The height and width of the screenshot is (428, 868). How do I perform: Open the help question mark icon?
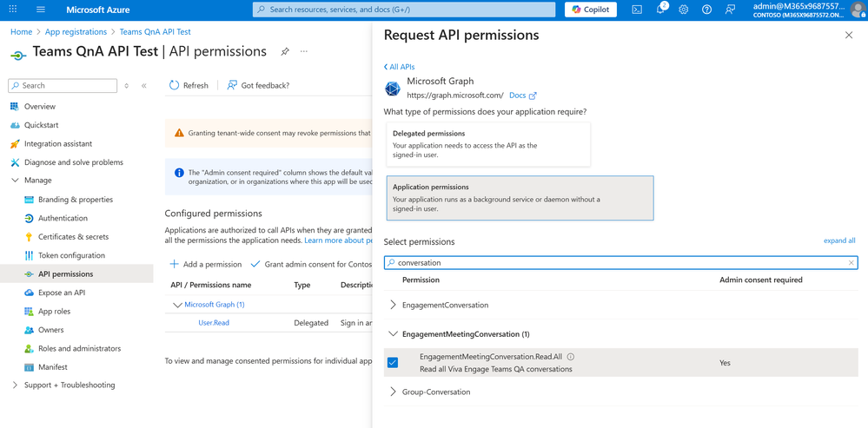click(707, 10)
